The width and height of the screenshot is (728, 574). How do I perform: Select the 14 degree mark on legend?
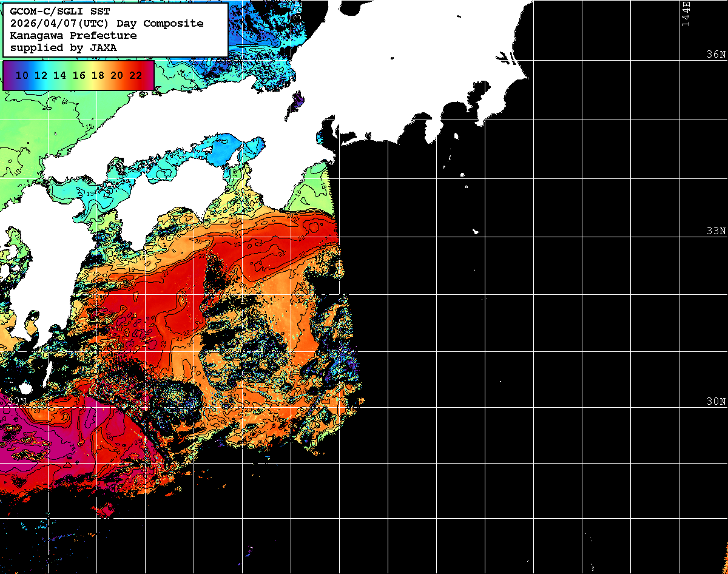coord(59,75)
